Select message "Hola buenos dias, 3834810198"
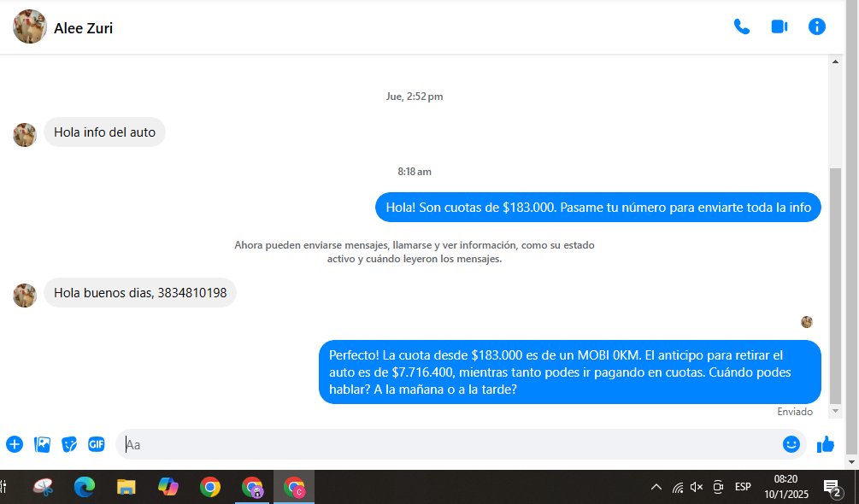Image resolution: width=859 pixels, height=504 pixels. pyautogui.click(x=140, y=293)
